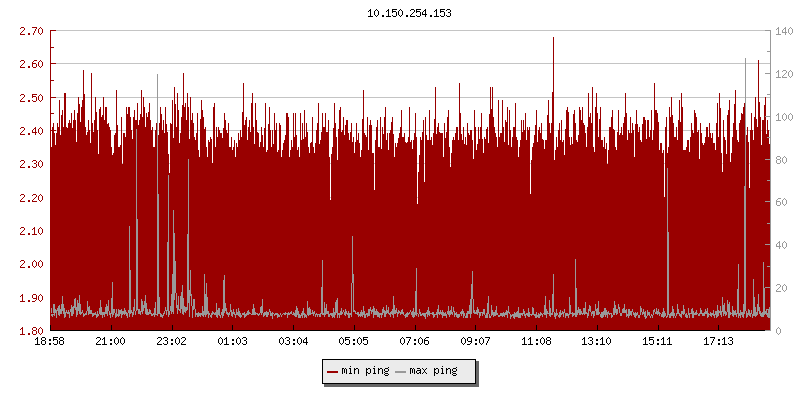Click the 21:00 time axis label
Screen dimensions: 800x400
(x=110, y=342)
